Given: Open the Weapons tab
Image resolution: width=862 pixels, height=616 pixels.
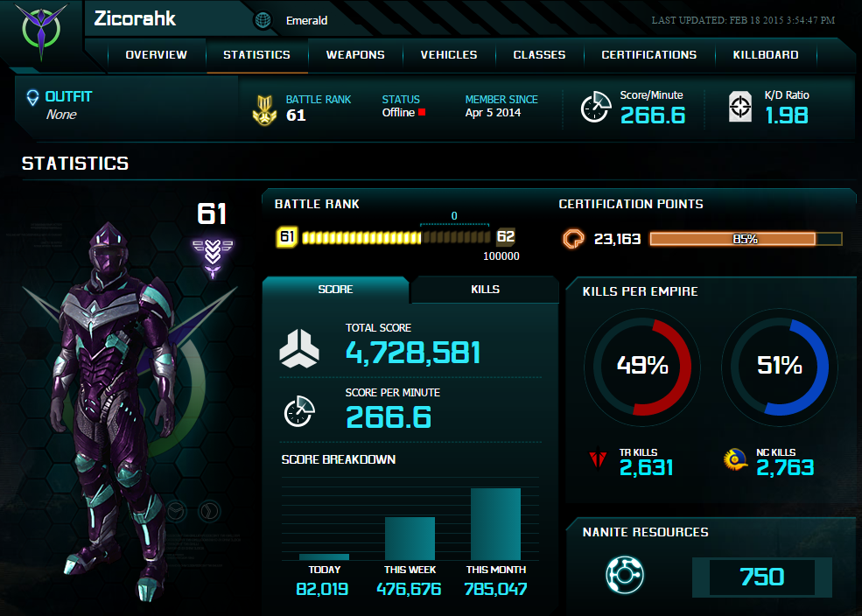Looking at the screenshot, I should point(355,55).
